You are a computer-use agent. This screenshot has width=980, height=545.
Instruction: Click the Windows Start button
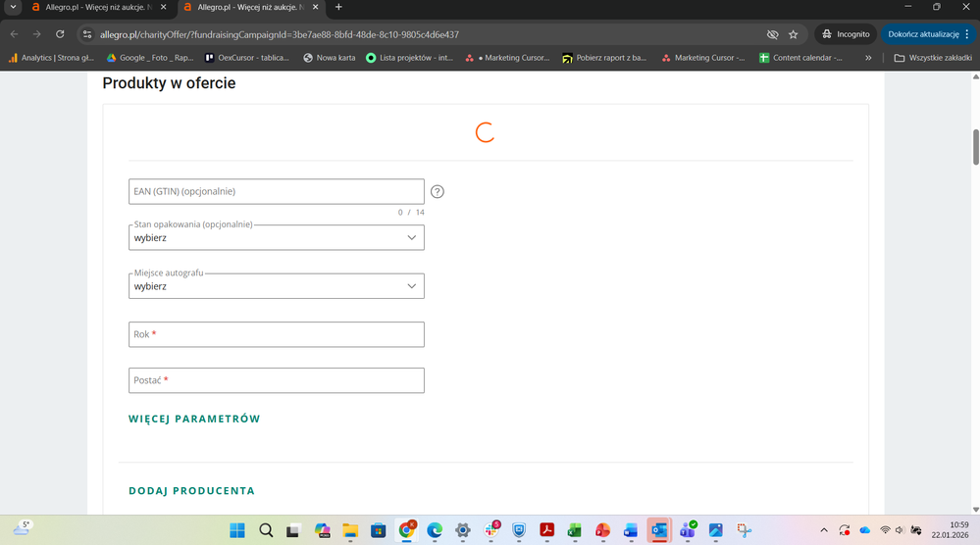pos(237,530)
